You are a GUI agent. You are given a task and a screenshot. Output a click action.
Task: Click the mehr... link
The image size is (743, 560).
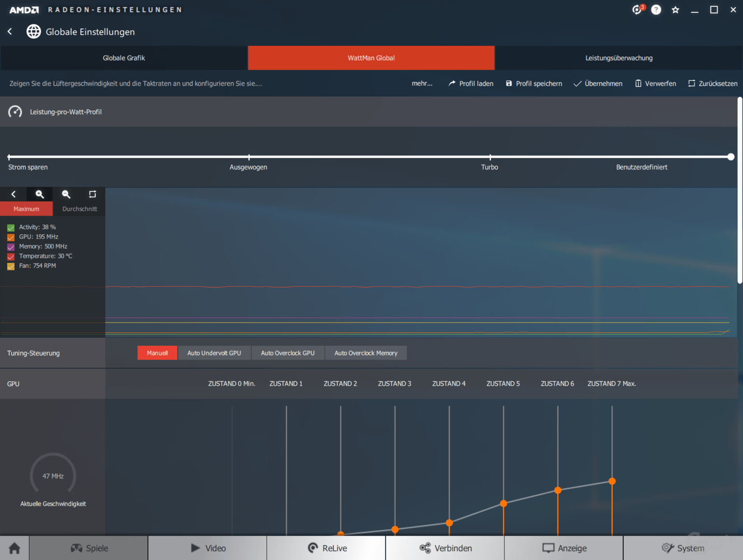coord(422,83)
